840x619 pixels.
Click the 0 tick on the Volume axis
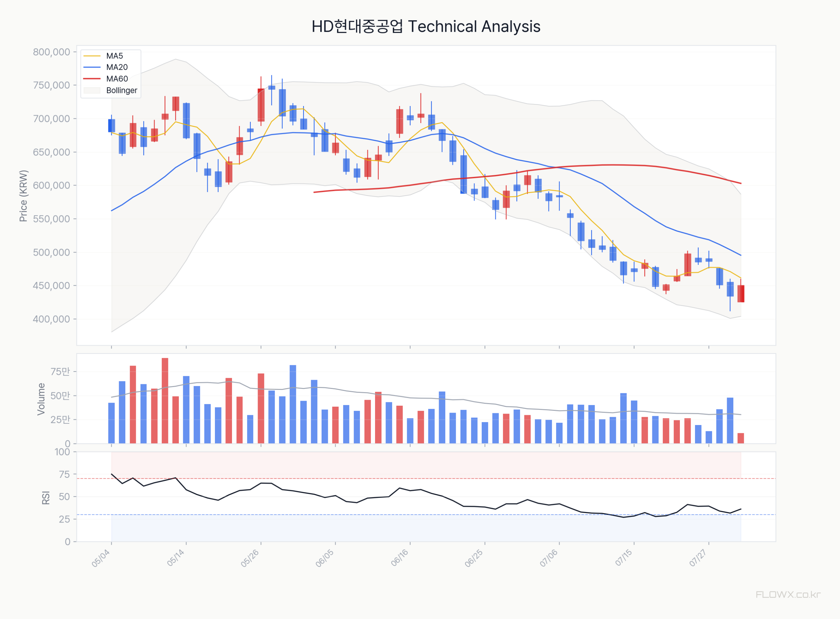tap(67, 444)
